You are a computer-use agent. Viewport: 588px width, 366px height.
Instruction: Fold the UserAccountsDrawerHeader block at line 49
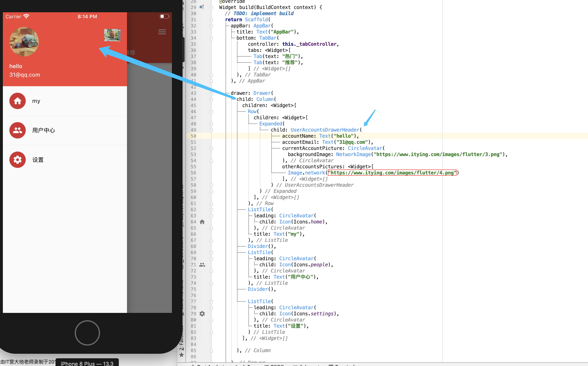[x=211, y=130]
